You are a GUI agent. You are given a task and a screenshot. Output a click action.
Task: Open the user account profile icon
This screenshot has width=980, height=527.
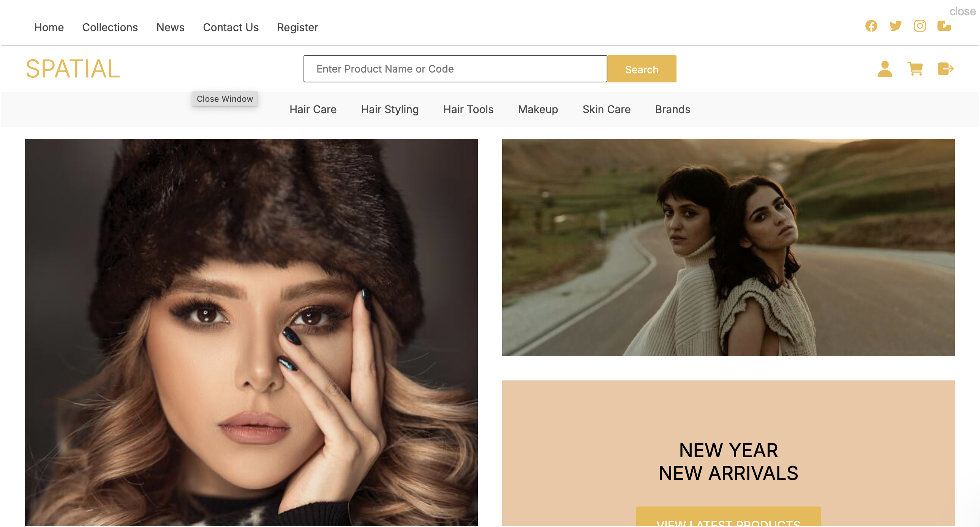[885, 69]
